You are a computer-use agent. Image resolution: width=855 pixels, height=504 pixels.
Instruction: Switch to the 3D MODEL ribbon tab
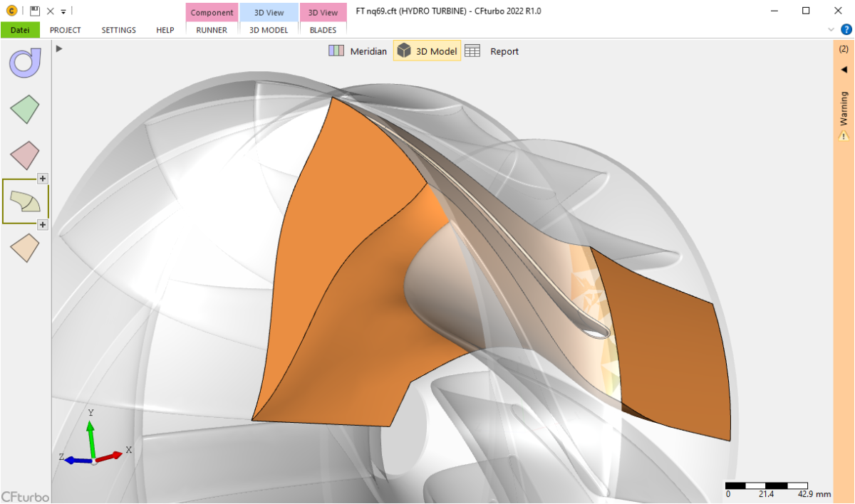[x=269, y=30]
